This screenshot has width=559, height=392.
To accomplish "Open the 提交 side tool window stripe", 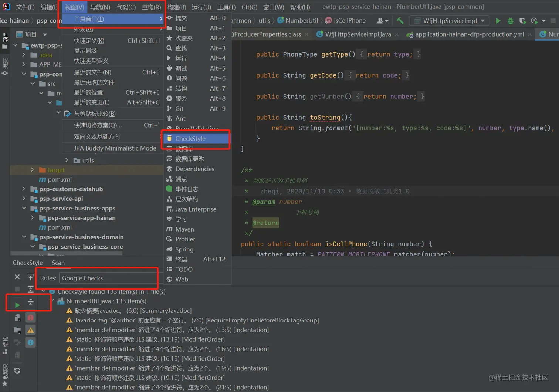I will tap(5, 67).
